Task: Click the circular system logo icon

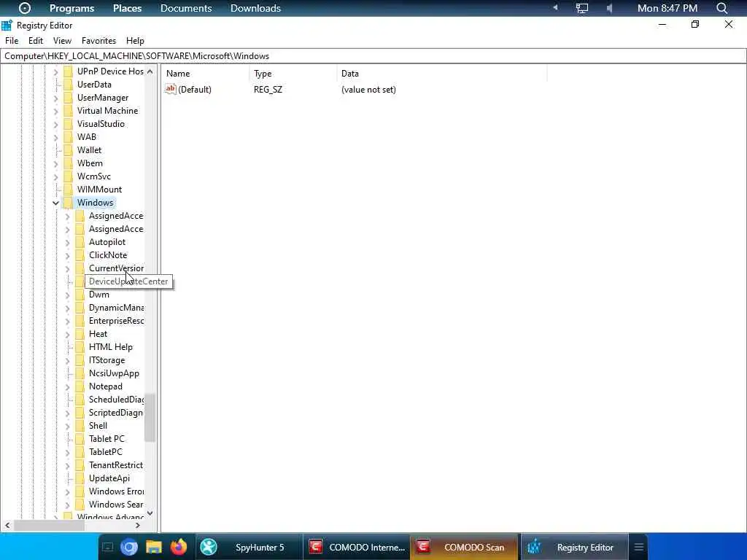Action: coord(25,8)
